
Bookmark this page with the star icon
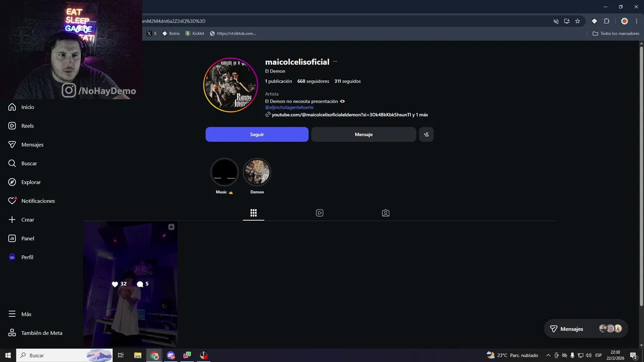coord(578,21)
